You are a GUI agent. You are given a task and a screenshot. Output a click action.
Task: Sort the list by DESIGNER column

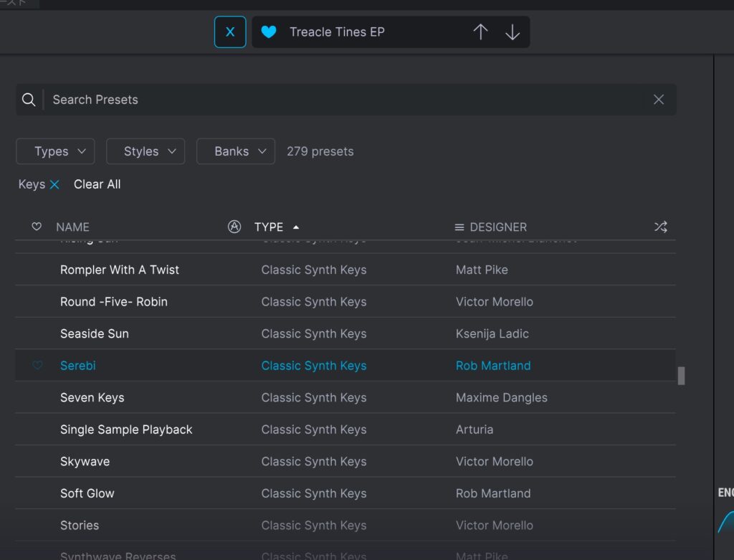point(497,227)
